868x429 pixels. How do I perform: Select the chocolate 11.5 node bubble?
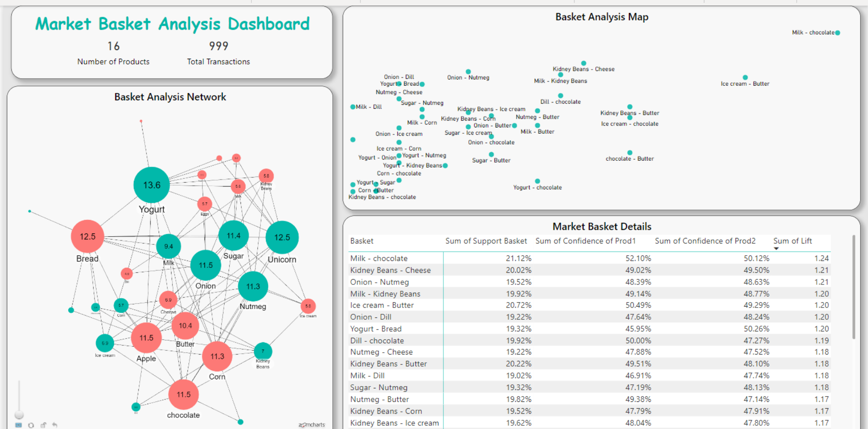[x=184, y=395]
